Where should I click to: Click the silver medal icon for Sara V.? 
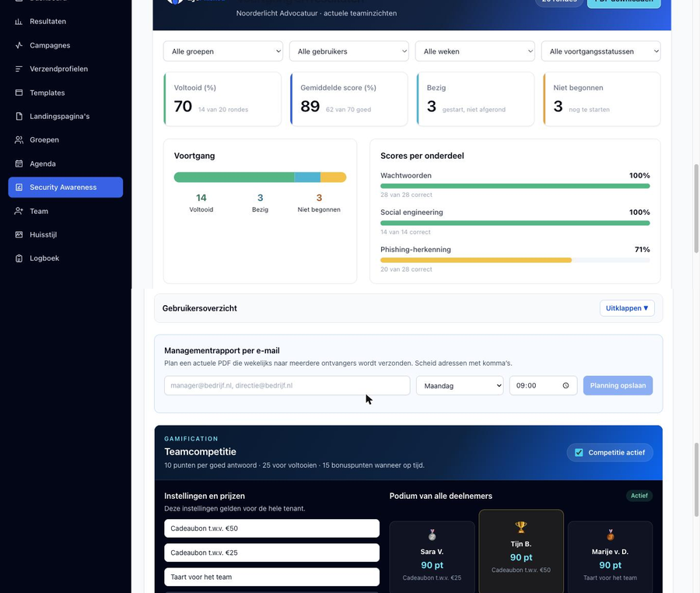click(432, 535)
